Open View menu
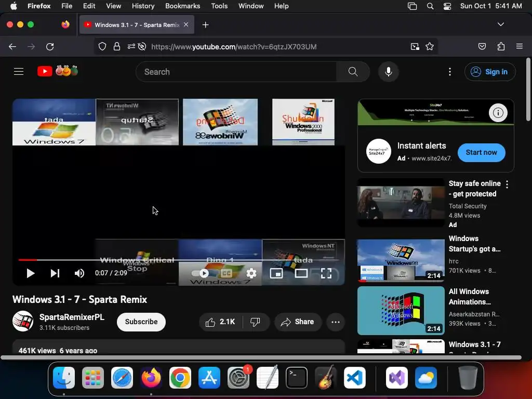This screenshot has width=532, height=399. [x=113, y=6]
